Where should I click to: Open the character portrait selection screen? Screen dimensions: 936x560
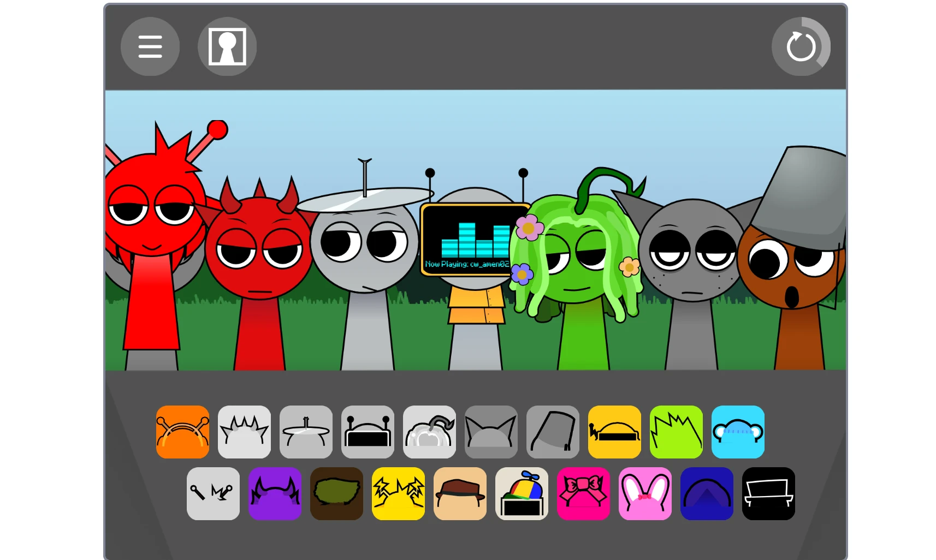(x=227, y=46)
